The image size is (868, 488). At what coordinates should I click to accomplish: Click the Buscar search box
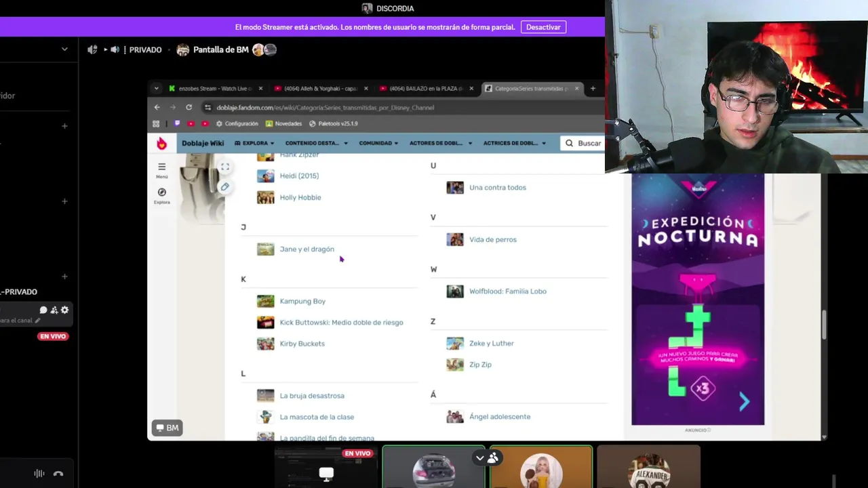click(583, 143)
